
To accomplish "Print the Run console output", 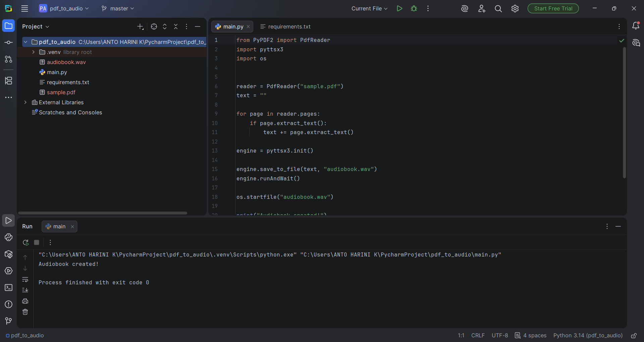I will (x=25, y=301).
